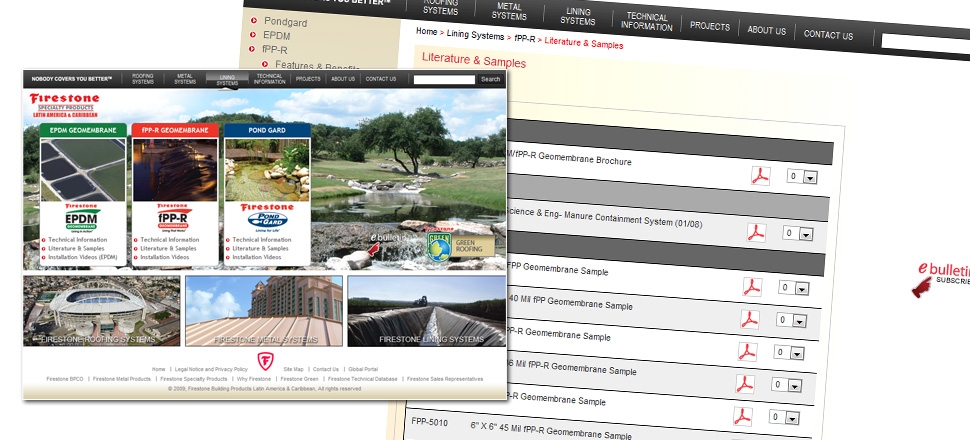This screenshot has width=970, height=440.
Task: Open PDF icon for 40 Mil fPP Geomembrane Sample
Action: (749, 319)
